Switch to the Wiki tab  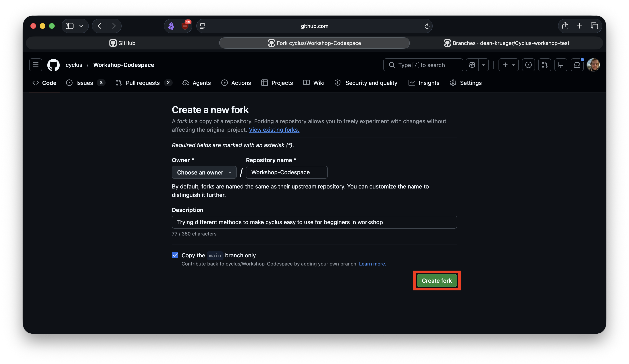pos(314,83)
